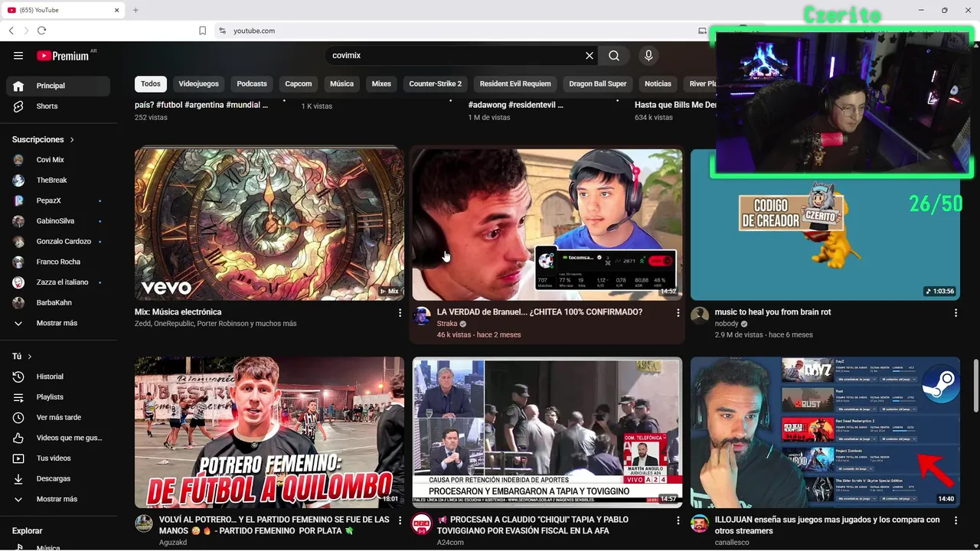The width and height of the screenshot is (980, 551).
Task: Select the Todos filter chip
Action: (151, 84)
